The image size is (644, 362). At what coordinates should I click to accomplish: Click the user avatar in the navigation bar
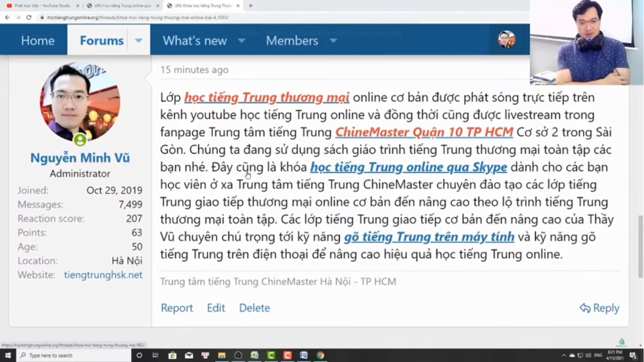pyautogui.click(x=506, y=40)
